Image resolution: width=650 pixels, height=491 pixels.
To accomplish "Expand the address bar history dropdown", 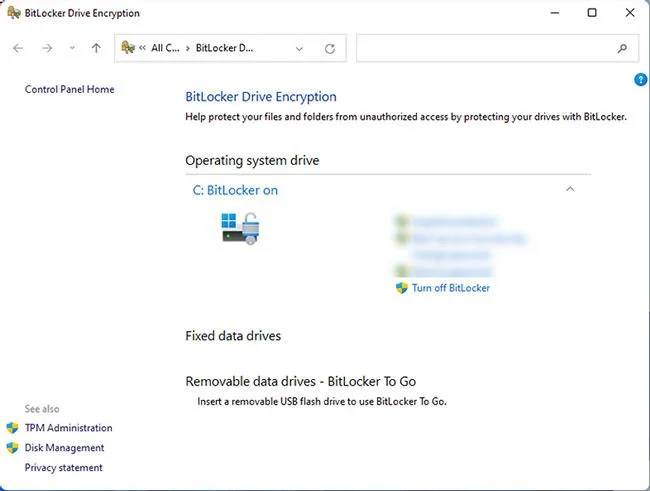I will [299, 49].
